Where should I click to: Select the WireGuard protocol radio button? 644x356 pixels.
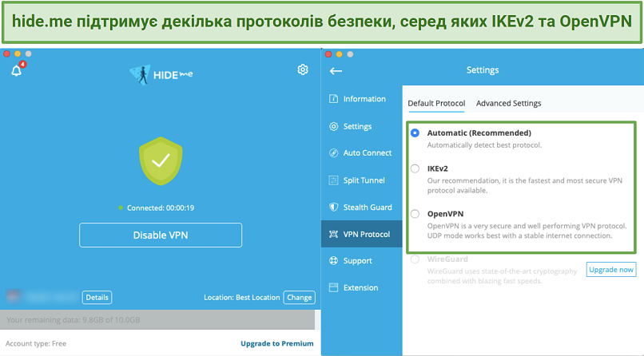click(415, 259)
